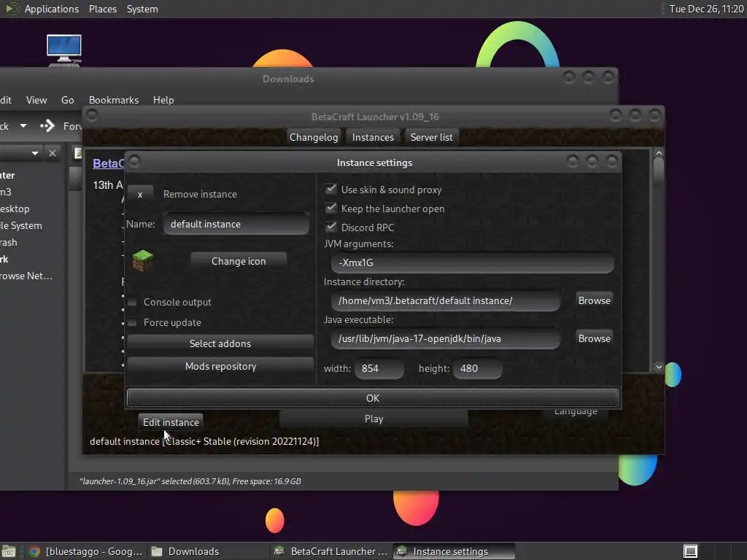Select File System in the Downloads sidebar
747x560 pixels.
click(21, 226)
